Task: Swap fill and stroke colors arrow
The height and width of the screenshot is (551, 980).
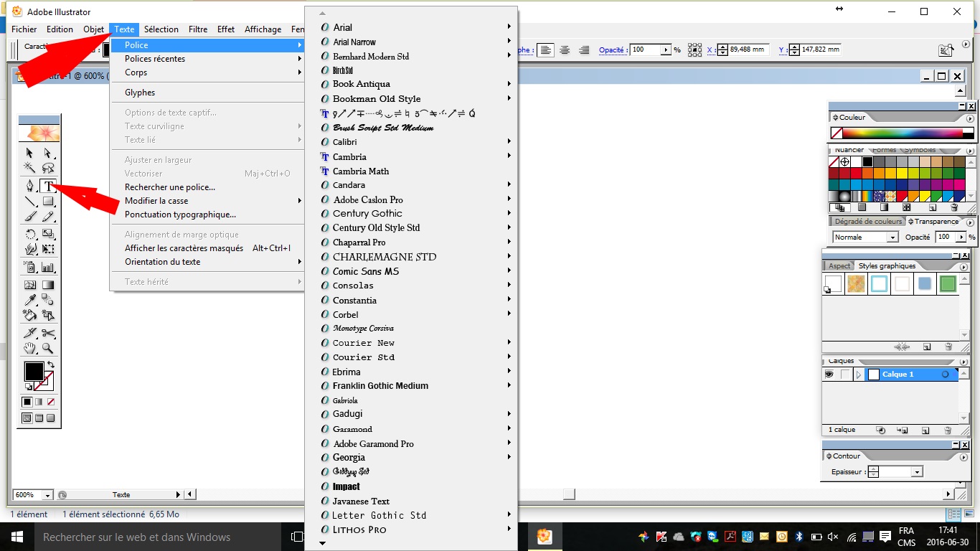Action: point(50,365)
